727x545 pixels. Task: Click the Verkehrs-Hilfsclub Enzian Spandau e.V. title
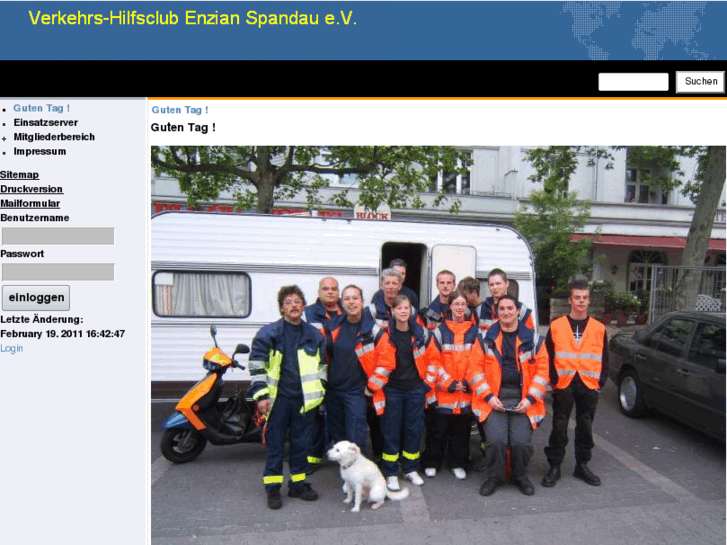[x=192, y=18]
